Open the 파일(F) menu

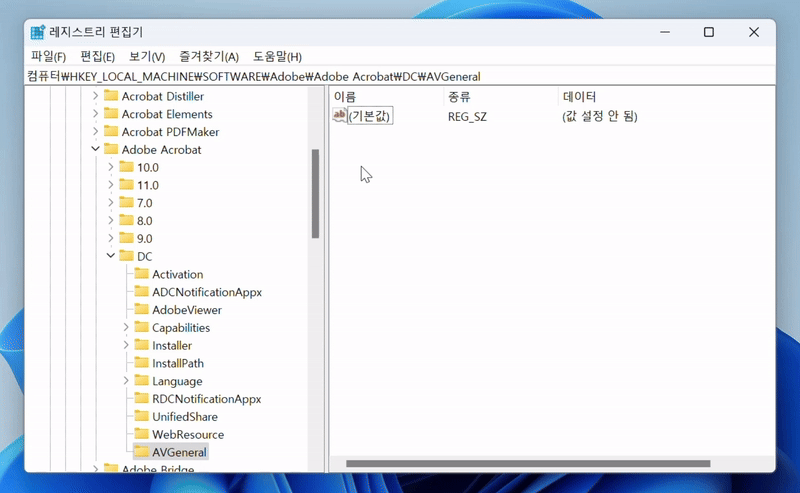point(48,57)
